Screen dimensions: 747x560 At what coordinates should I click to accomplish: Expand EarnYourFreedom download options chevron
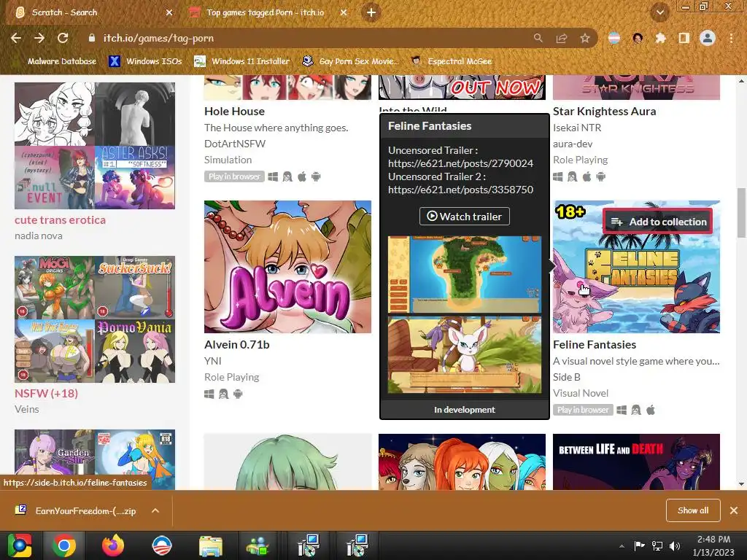click(x=155, y=510)
